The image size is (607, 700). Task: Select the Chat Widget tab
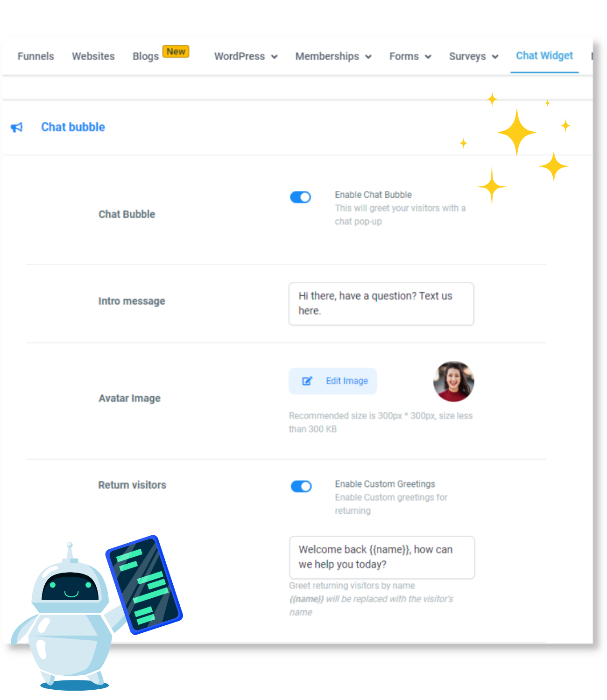[x=544, y=56]
